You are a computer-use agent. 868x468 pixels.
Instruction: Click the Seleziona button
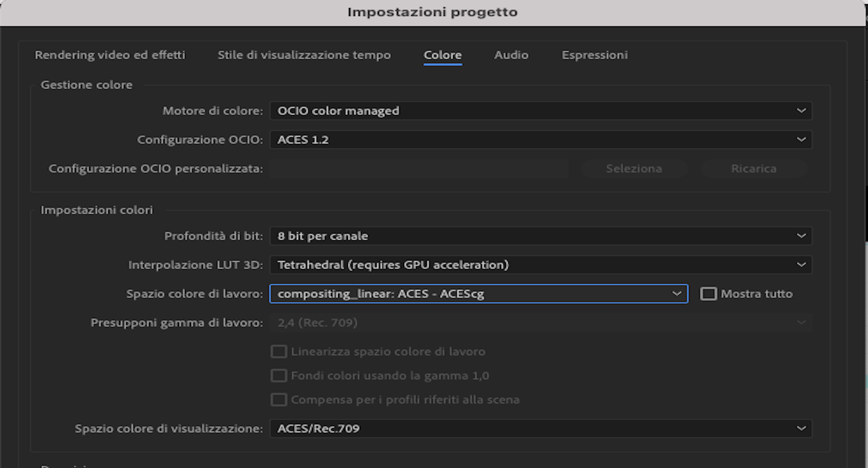[x=634, y=168]
